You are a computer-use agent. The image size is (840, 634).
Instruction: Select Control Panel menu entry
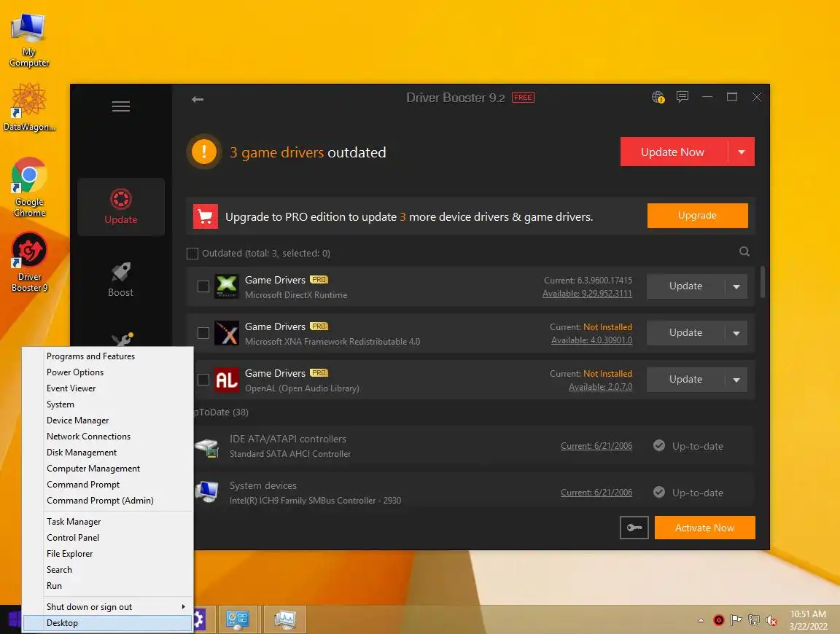click(107, 538)
